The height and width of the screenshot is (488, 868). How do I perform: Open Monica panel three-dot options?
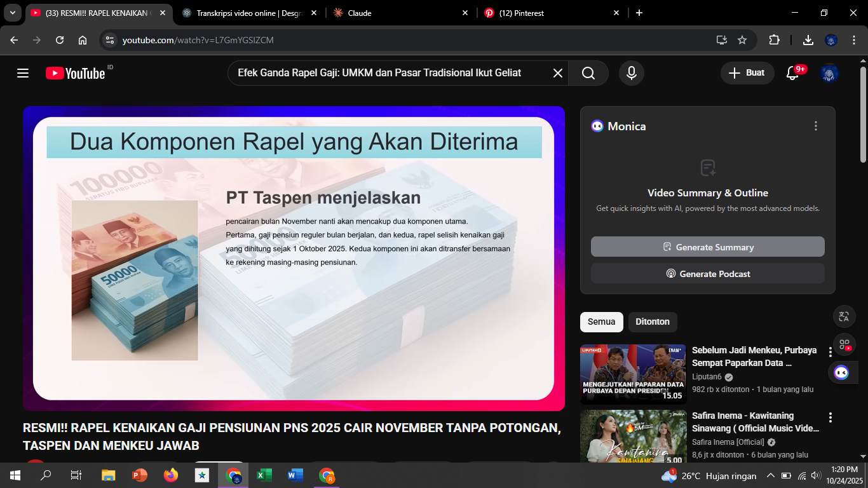[816, 126]
